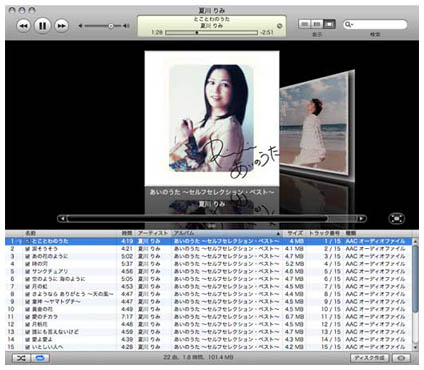The width and height of the screenshot is (424, 370).
Task: Open the search magnifier dropdown
Action: (x=349, y=24)
